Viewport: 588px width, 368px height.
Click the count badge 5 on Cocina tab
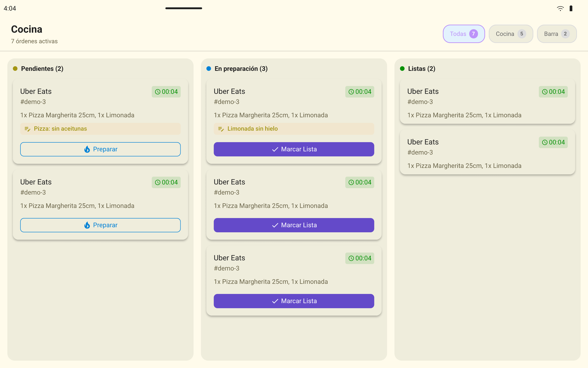tap(521, 34)
